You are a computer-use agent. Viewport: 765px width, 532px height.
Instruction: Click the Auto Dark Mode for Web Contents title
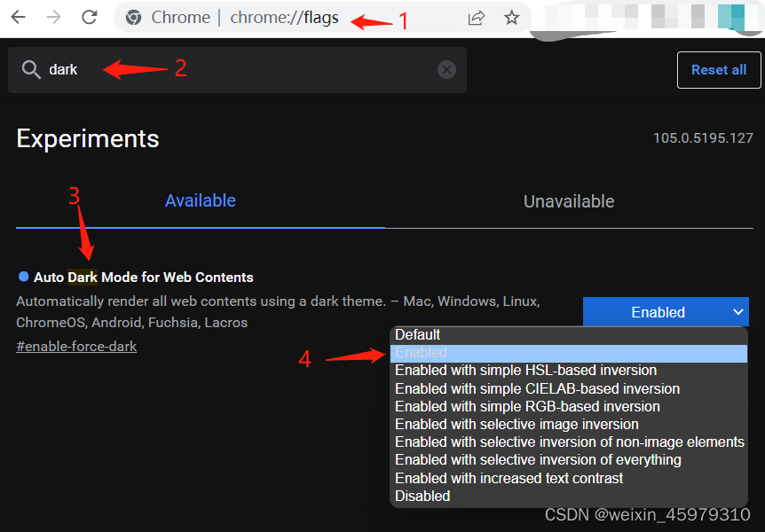pyautogui.click(x=144, y=277)
